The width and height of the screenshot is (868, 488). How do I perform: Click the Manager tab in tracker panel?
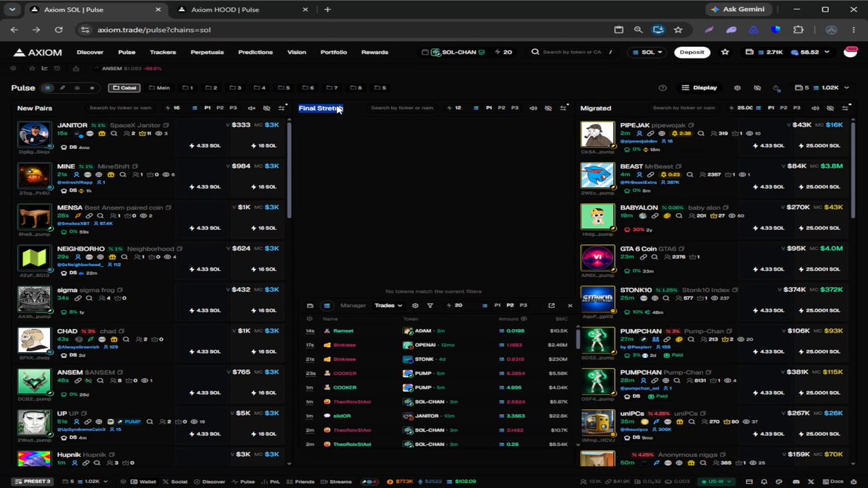[x=353, y=305]
